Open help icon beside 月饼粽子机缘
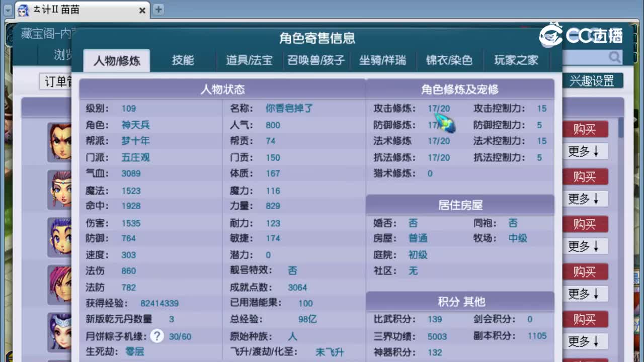The width and height of the screenshot is (644, 362). point(157,336)
